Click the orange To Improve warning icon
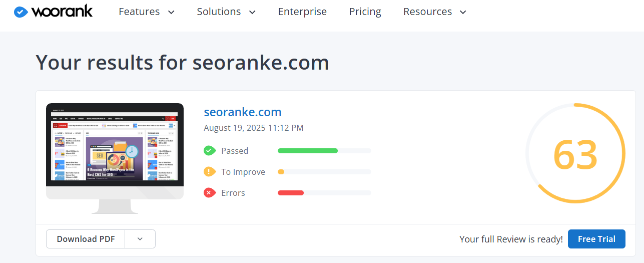This screenshot has height=263, width=644. point(210,172)
